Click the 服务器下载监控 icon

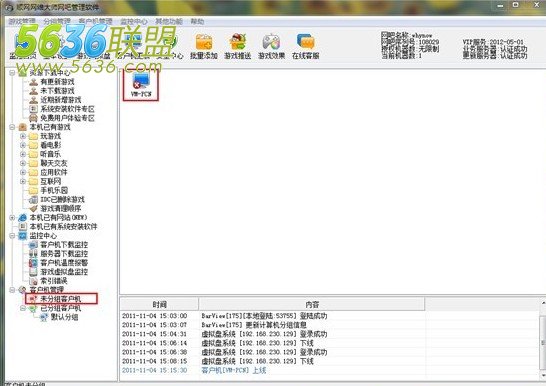coord(33,254)
